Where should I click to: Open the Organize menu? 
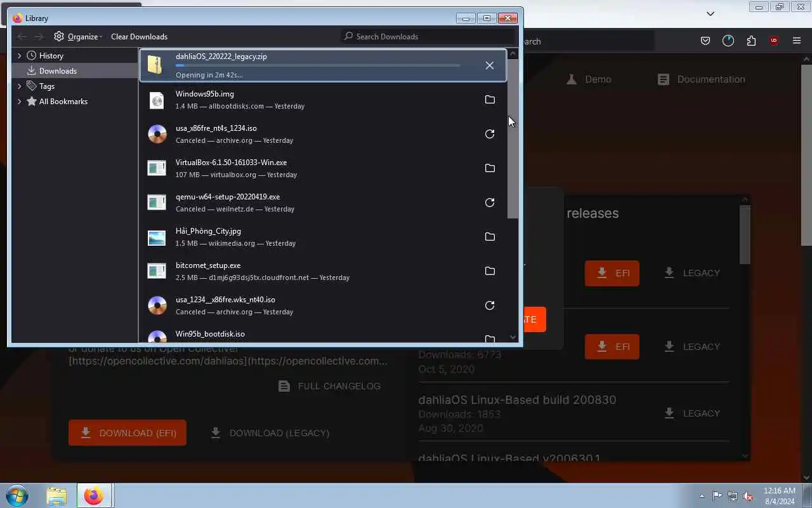78,37
